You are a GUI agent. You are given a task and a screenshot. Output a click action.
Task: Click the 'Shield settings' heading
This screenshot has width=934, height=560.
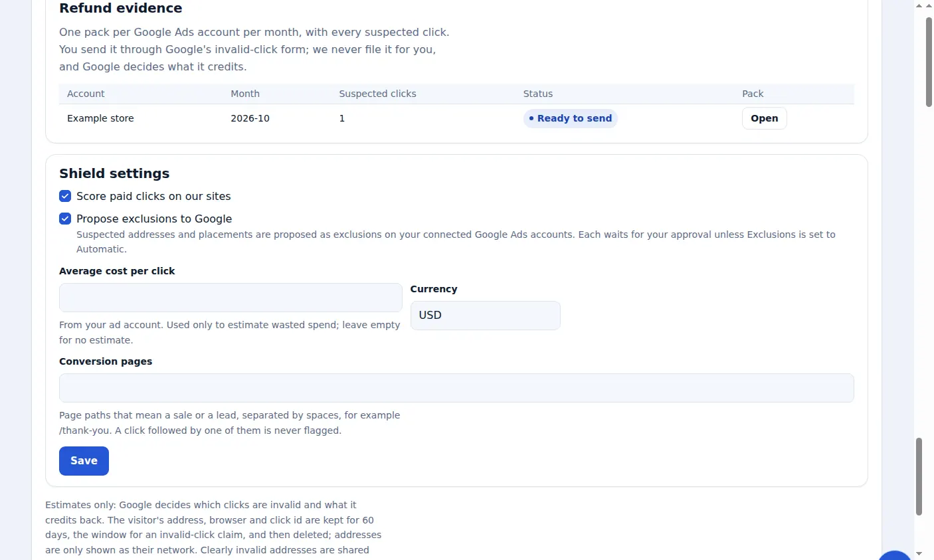tap(114, 173)
